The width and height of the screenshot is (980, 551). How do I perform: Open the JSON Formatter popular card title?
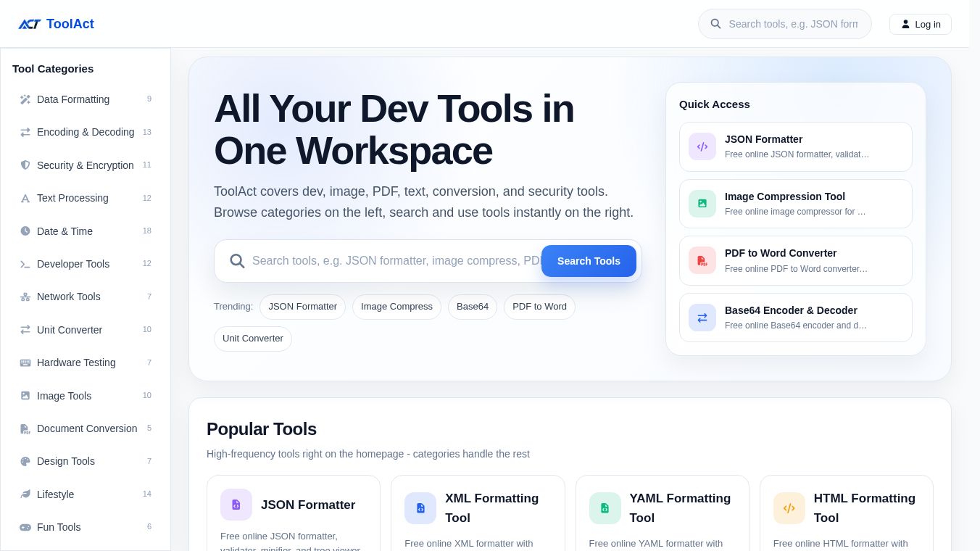[308, 505]
